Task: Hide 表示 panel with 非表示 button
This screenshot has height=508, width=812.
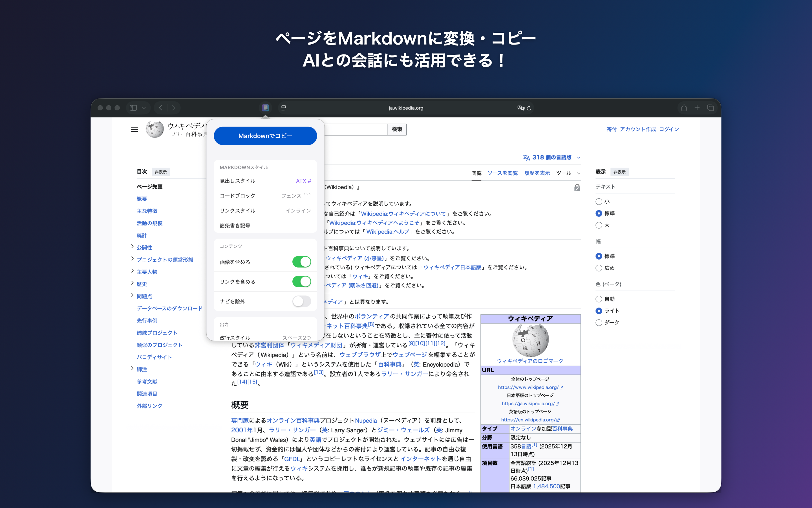Action: pyautogui.click(x=619, y=172)
